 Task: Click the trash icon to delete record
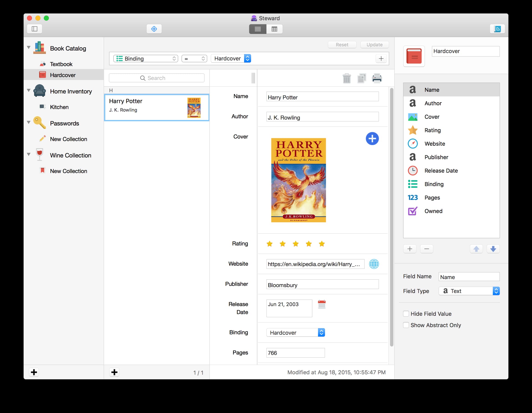(346, 78)
